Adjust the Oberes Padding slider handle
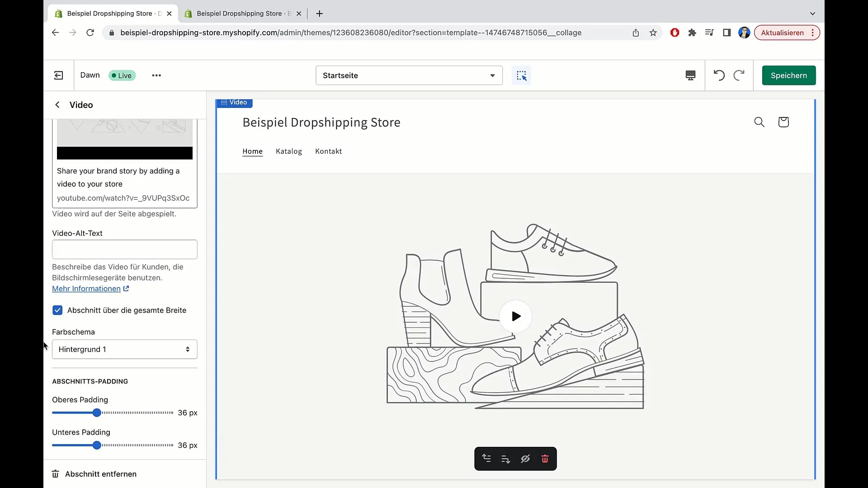The image size is (868, 488). [x=97, y=413]
